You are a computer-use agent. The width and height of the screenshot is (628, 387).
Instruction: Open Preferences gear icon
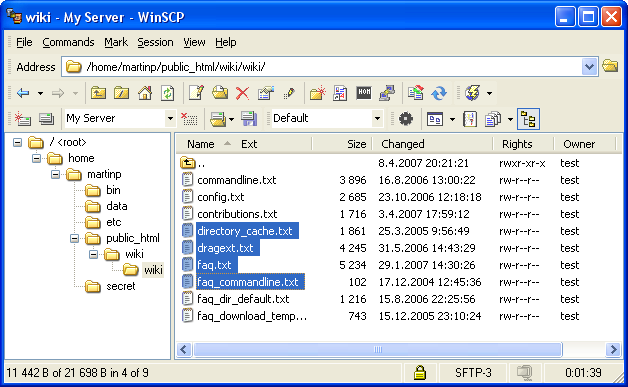(x=406, y=119)
